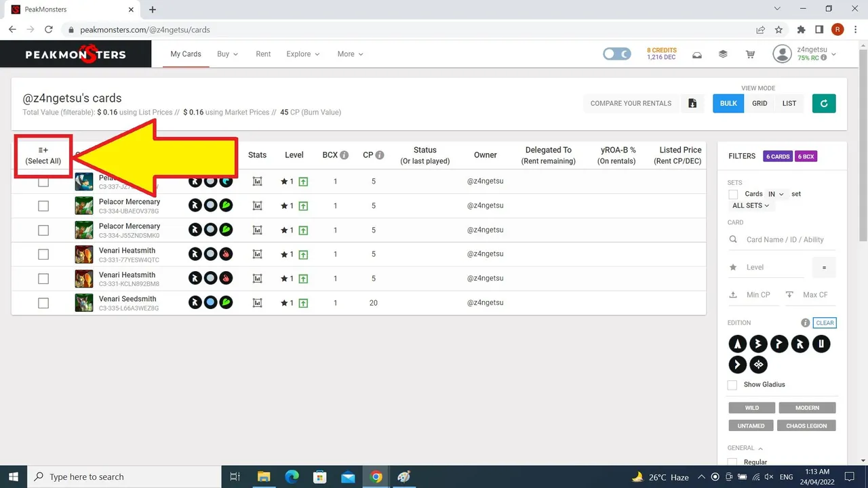Click the green refresh button
The width and height of the screenshot is (868, 488).
pos(824,103)
